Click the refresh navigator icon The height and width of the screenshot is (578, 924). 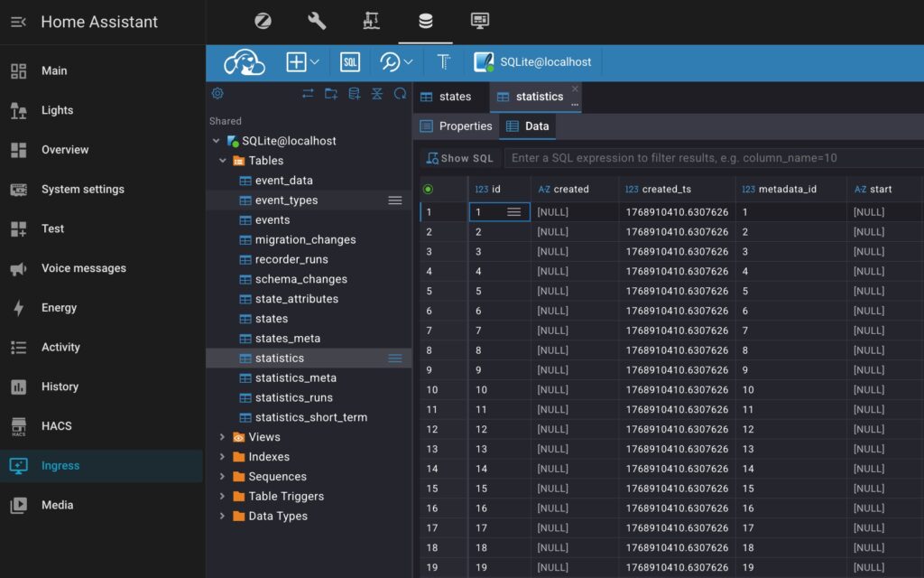(x=400, y=93)
